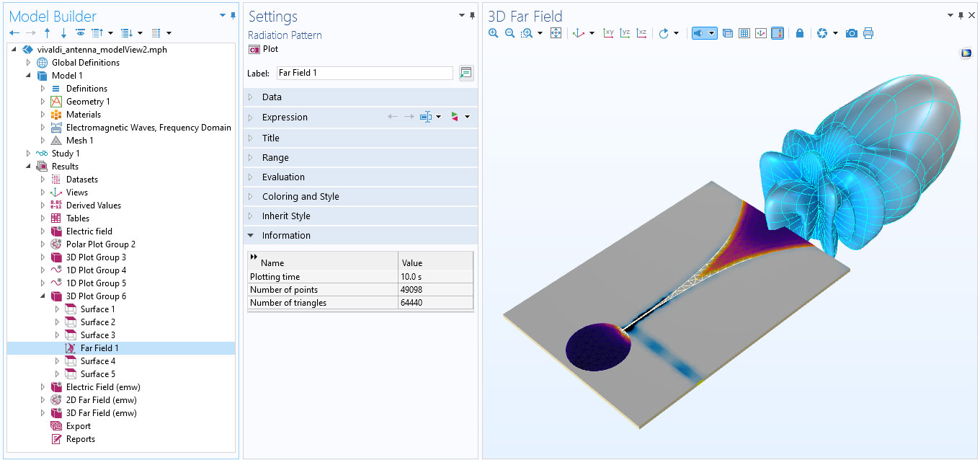This screenshot has height=460, width=980.
Task: Select the Surface 4 node
Action: point(97,361)
